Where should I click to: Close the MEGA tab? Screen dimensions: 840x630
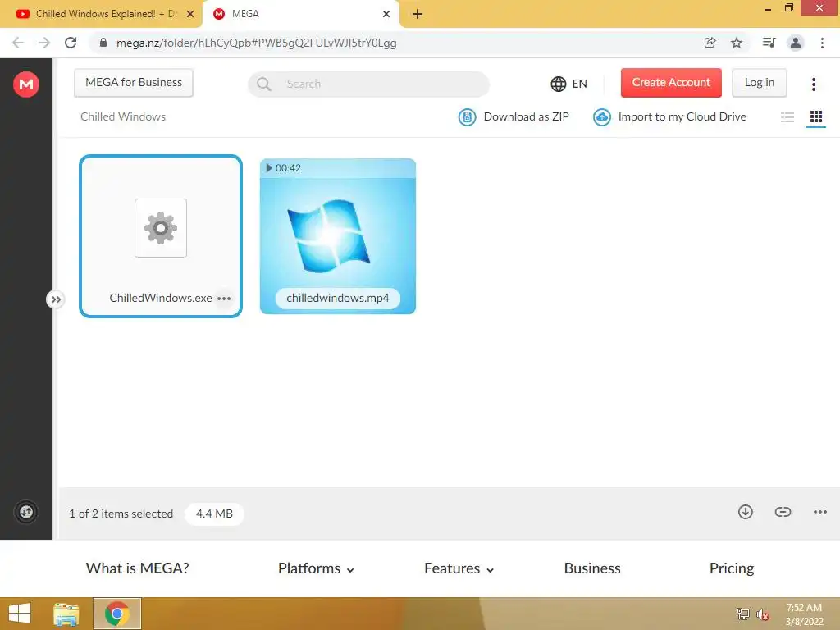[x=386, y=15]
